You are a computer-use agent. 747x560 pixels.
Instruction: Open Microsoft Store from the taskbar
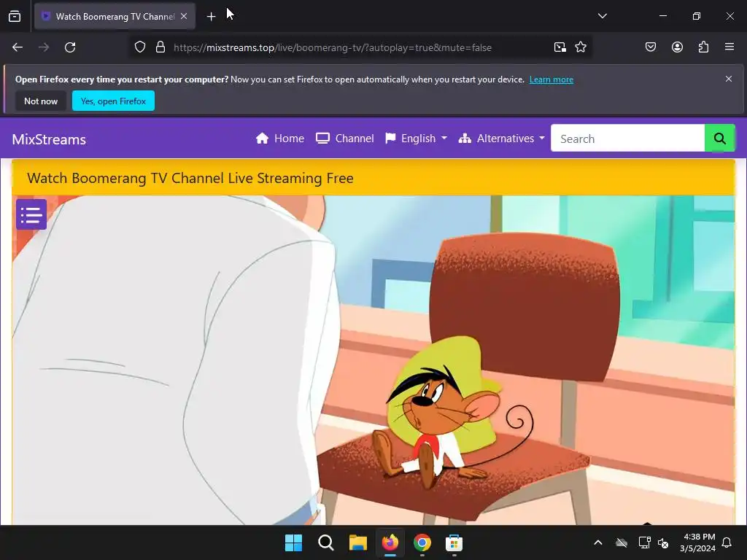tap(454, 542)
